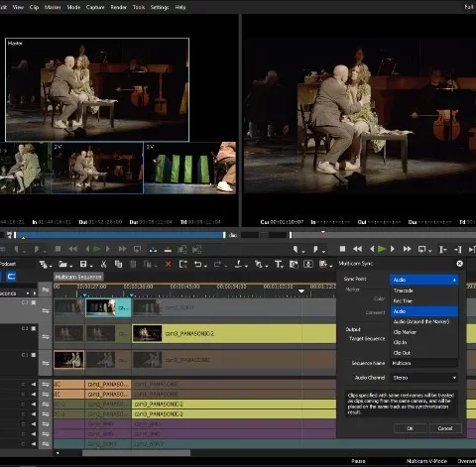Mute the bottom audio track speaker icon
476x467 pixels.
click(x=34, y=444)
